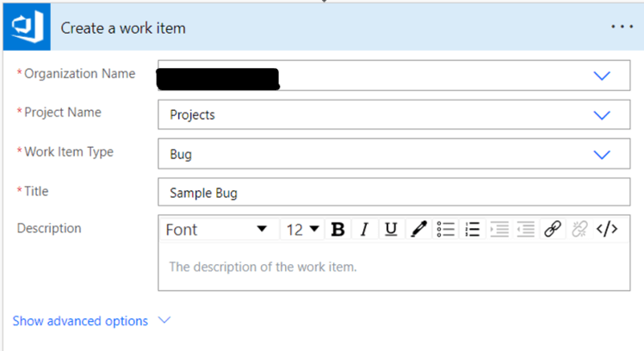Image resolution: width=644 pixels, height=351 pixels.
Task: Open the text highlight color pen
Action: [x=418, y=230]
